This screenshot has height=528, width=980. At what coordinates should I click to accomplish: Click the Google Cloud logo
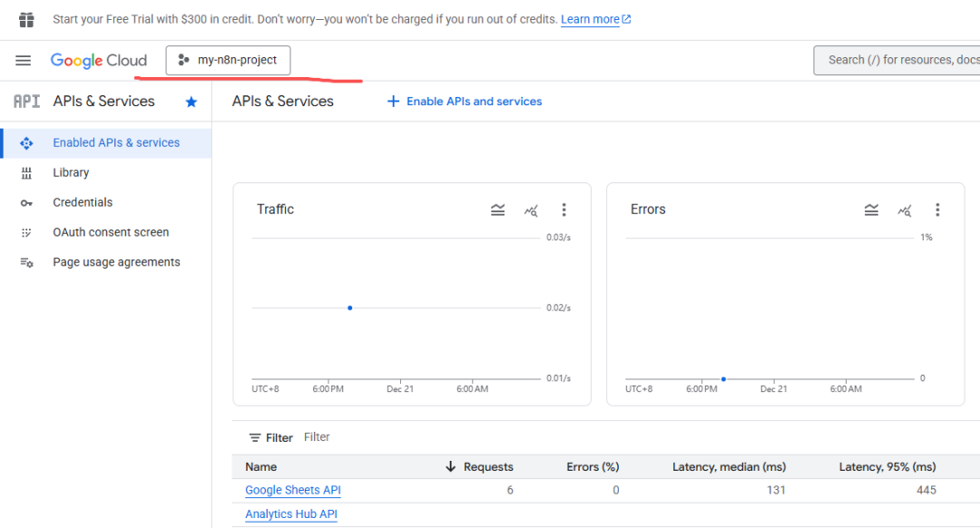pos(99,61)
